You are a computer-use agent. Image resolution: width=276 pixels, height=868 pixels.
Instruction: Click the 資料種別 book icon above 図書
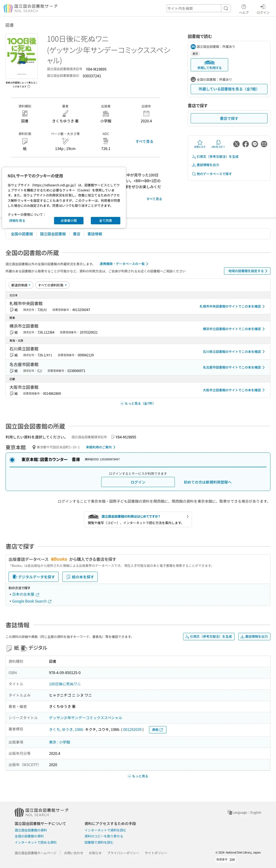pos(25,114)
